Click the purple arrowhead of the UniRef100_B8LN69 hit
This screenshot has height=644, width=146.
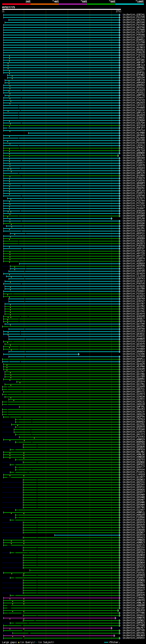click(x=114, y=636)
